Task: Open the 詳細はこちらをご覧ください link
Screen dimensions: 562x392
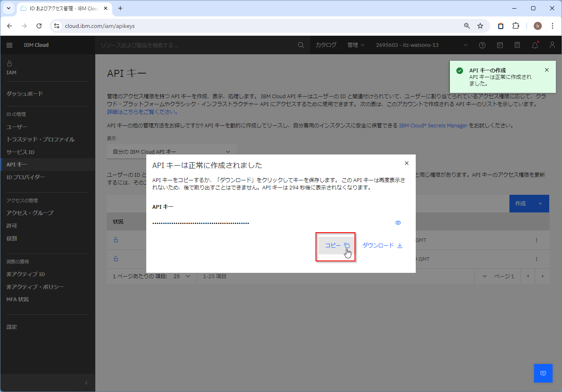Action: click(x=142, y=112)
